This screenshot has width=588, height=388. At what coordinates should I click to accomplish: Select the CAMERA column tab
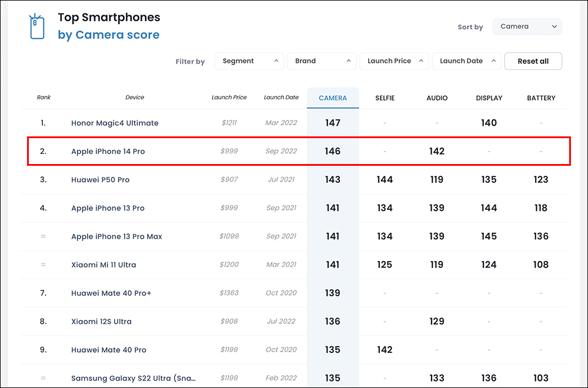pyautogui.click(x=333, y=98)
